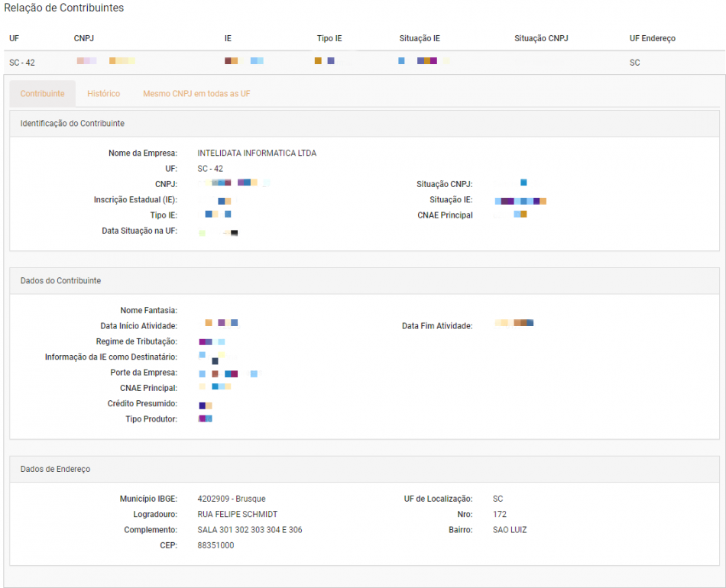The image size is (726, 588).
Task: Select the "RUA FELIPE SCHMIDT" street value
Action: coord(238,515)
